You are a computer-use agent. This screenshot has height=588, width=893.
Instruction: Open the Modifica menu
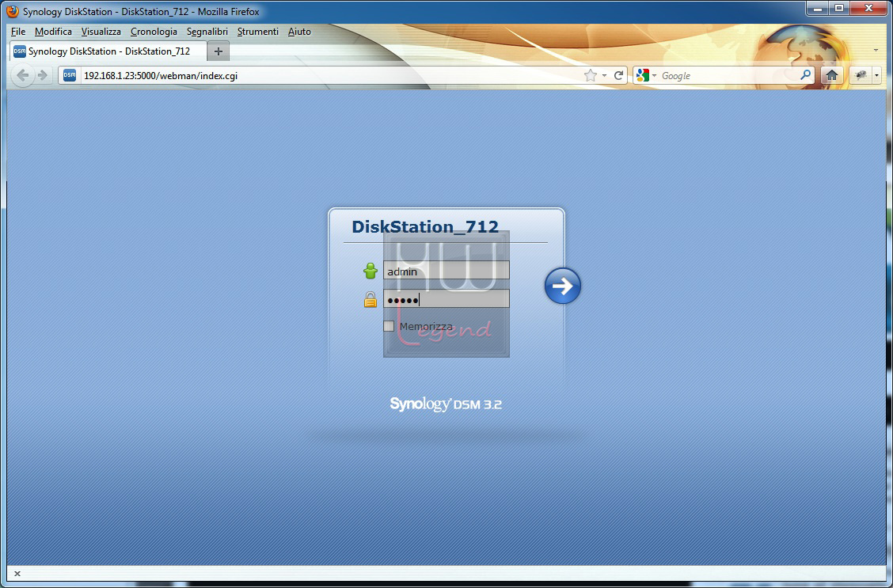click(x=53, y=32)
